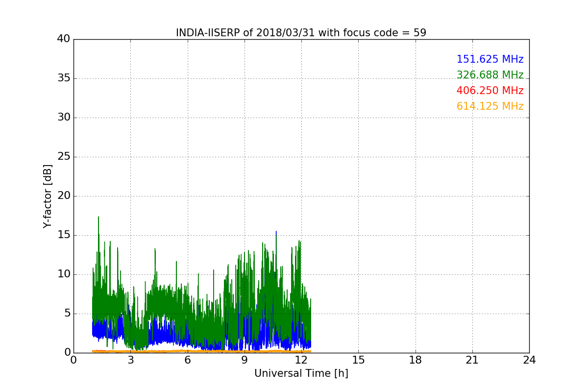This screenshot has height=392, width=588.
Task: Click the x-axis tick label 21
Action: point(472,360)
